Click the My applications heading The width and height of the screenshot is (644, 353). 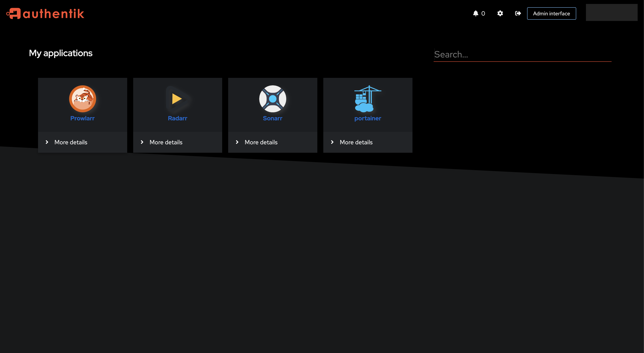61,53
